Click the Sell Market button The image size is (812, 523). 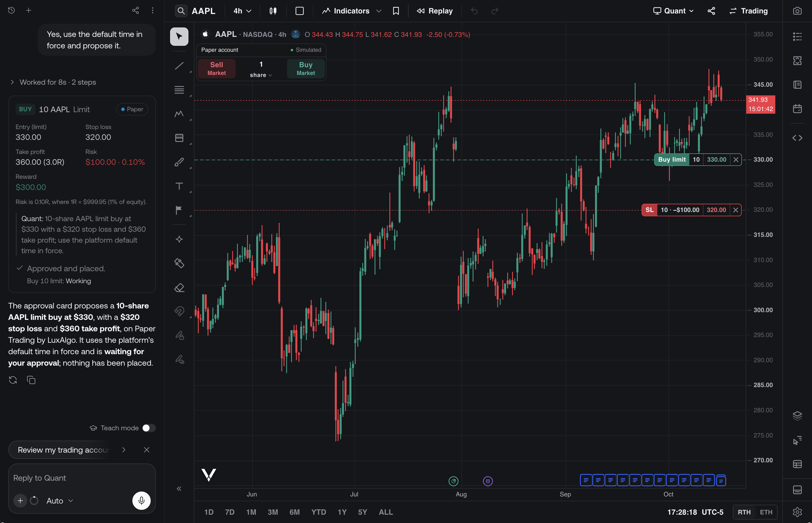[216, 69]
